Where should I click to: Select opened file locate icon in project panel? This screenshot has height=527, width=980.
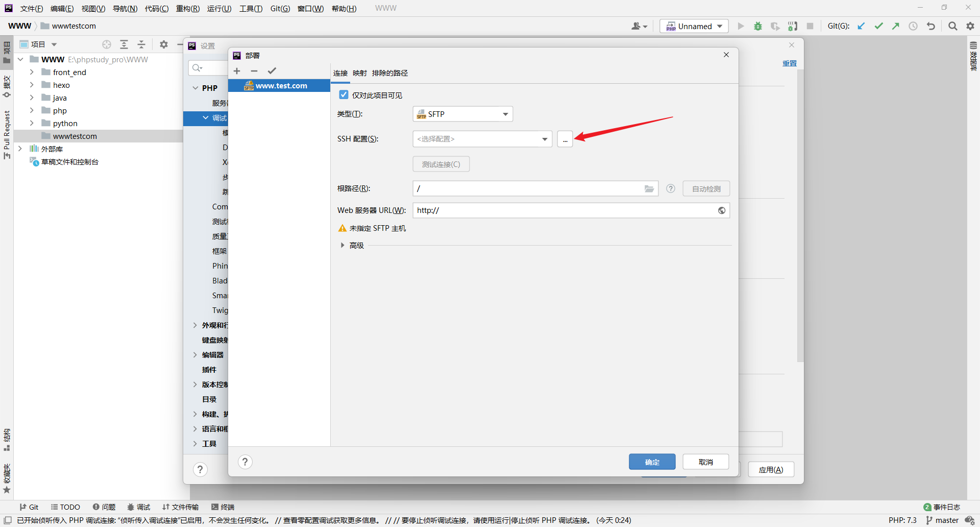107,44
